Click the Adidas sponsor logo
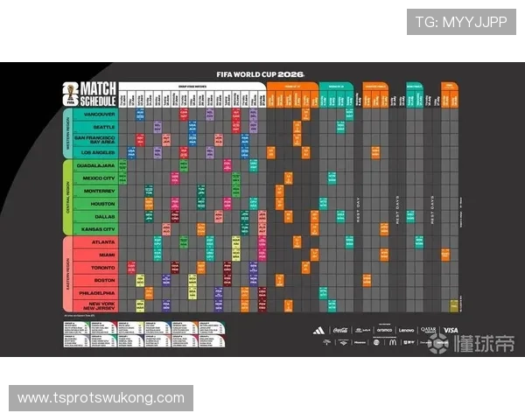 (x=318, y=331)
